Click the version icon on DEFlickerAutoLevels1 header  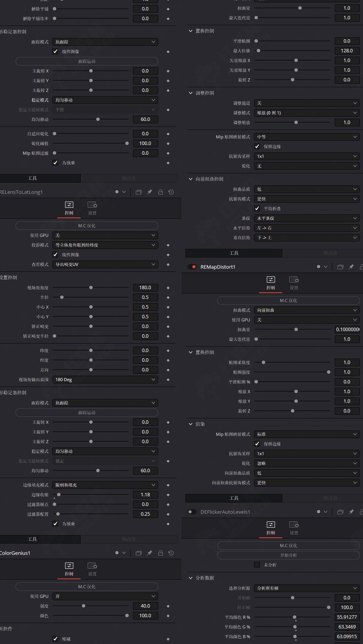pos(340,512)
